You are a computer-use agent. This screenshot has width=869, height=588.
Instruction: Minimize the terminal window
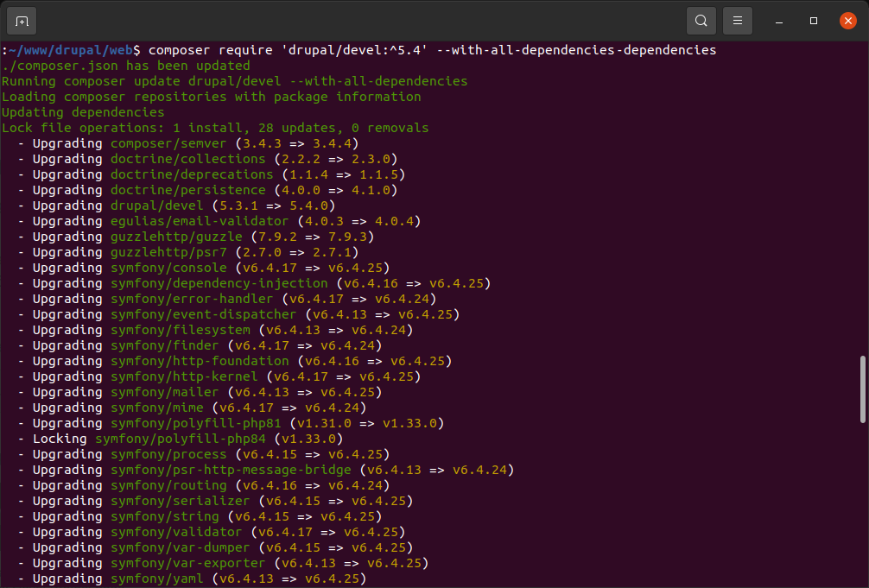click(x=779, y=20)
